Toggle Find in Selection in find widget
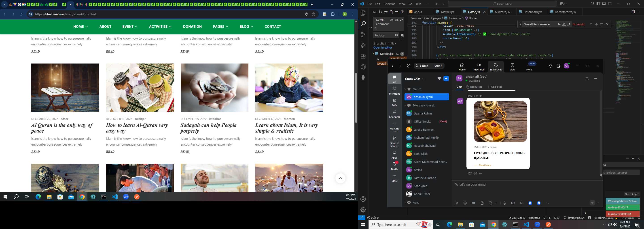This screenshot has height=229, width=644. pyautogui.click(x=602, y=24)
